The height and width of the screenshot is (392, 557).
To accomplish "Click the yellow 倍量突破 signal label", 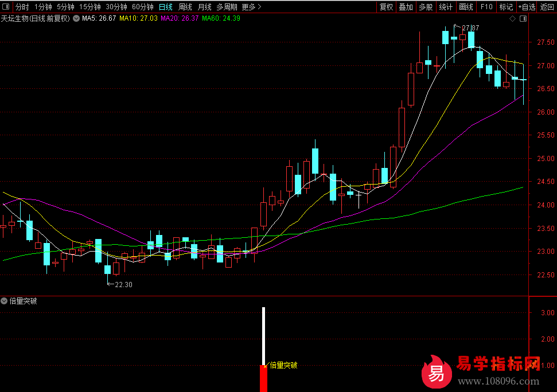I will (283, 366).
